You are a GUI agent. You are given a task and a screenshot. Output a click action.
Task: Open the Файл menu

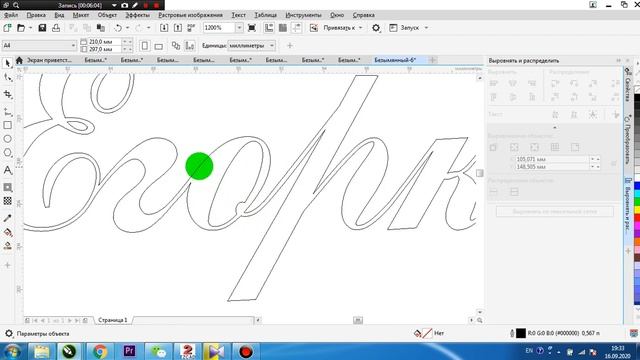pyautogui.click(x=11, y=15)
